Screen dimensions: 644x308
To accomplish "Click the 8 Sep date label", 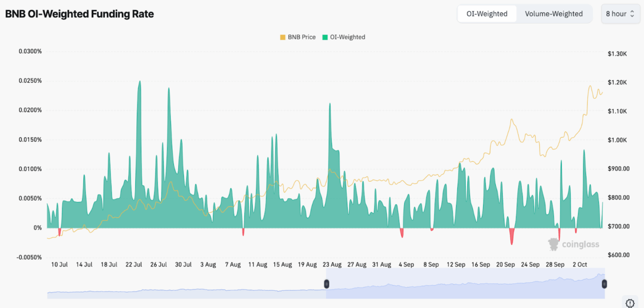I will click(431, 264).
